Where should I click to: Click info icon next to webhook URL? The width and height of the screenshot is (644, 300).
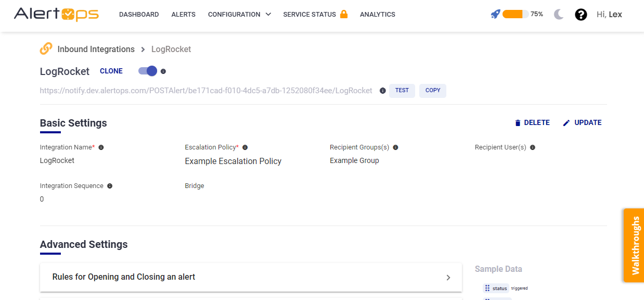pyautogui.click(x=383, y=91)
